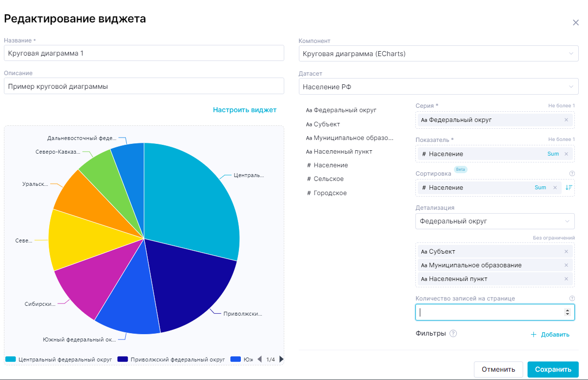
Task: Click the Название input field
Action: tap(143, 54)
